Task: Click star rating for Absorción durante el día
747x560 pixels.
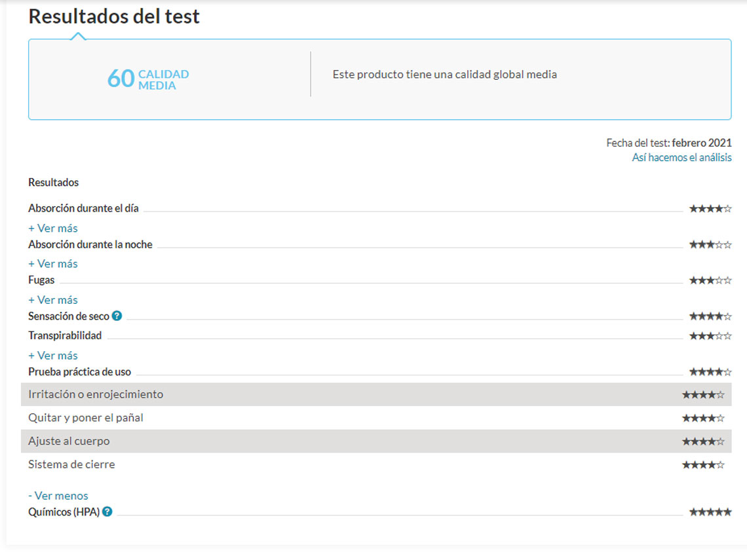Action: click(710, 209)
